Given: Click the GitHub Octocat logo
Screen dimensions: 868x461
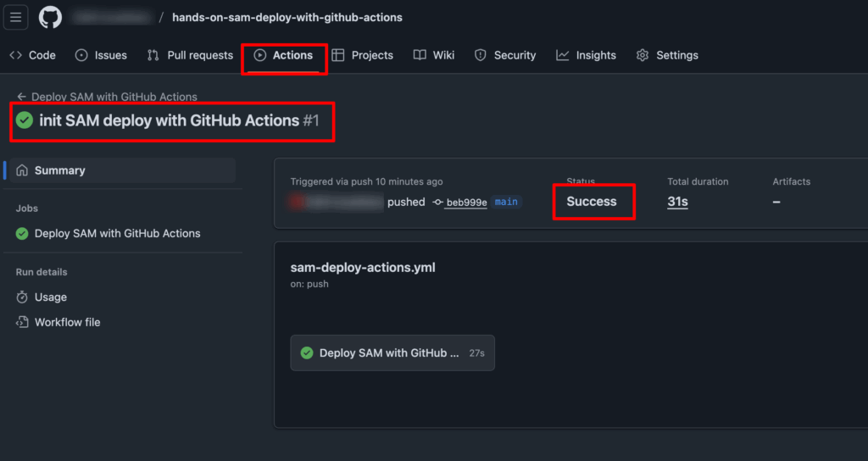Looking at the screenshot, I should click(x=50, y=17).
